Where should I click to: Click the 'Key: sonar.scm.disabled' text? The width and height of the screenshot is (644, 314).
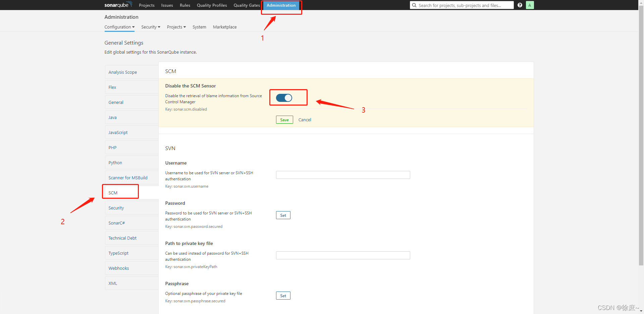[186, 109]
